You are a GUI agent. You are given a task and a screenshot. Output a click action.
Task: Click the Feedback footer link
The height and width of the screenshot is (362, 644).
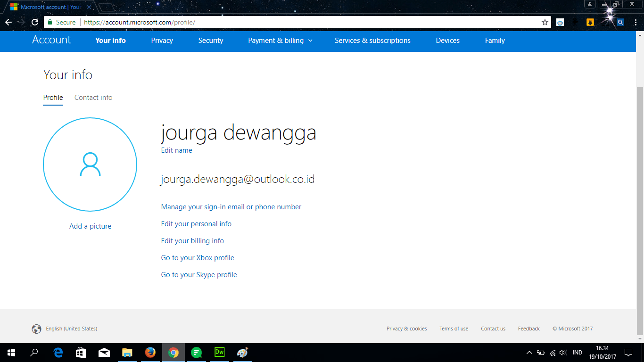(529, 329)
